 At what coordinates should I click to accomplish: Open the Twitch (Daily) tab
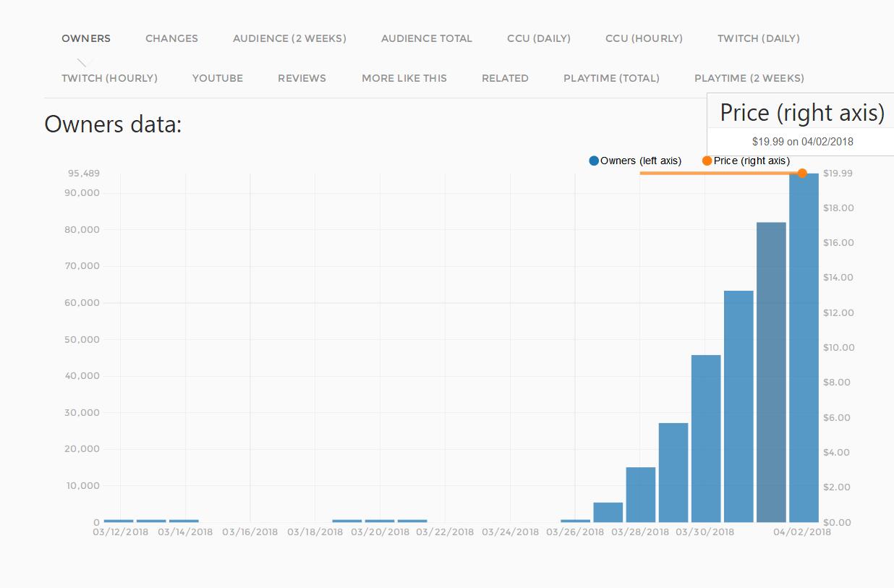point(759,38)
